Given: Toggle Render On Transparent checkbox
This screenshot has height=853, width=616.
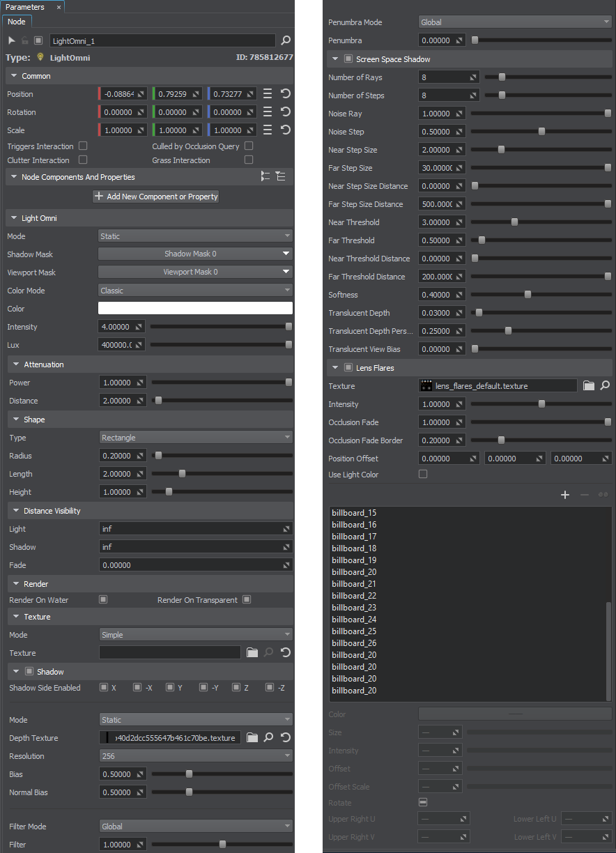Looking at the screenshot, I should click(247, 599).
